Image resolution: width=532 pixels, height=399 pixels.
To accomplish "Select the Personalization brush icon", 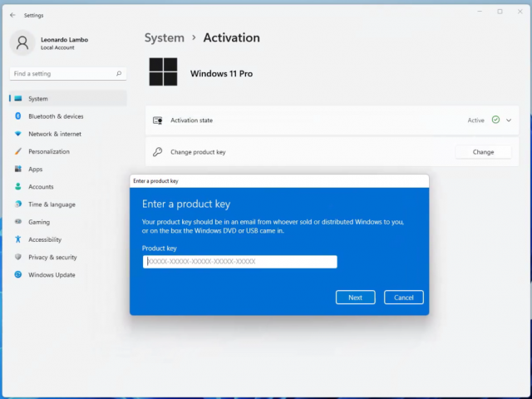I will click(x=17, y=151).
